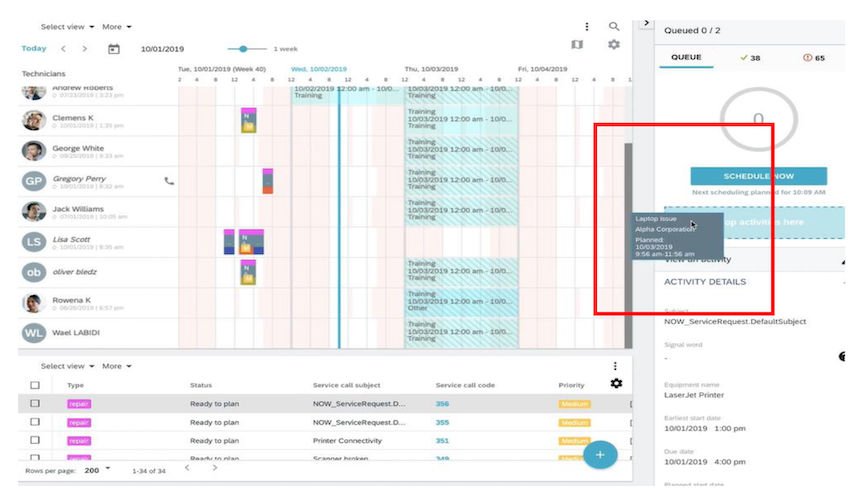Go to previous week with left arrow
Screen dimensions: 855x500
(x=64, y=49)
